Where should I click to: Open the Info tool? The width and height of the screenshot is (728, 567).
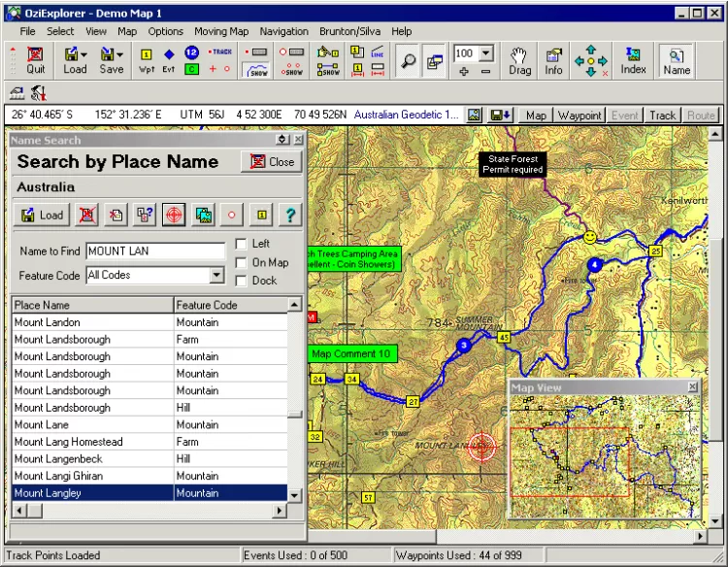pyautogui.click(x=553, y=60)
